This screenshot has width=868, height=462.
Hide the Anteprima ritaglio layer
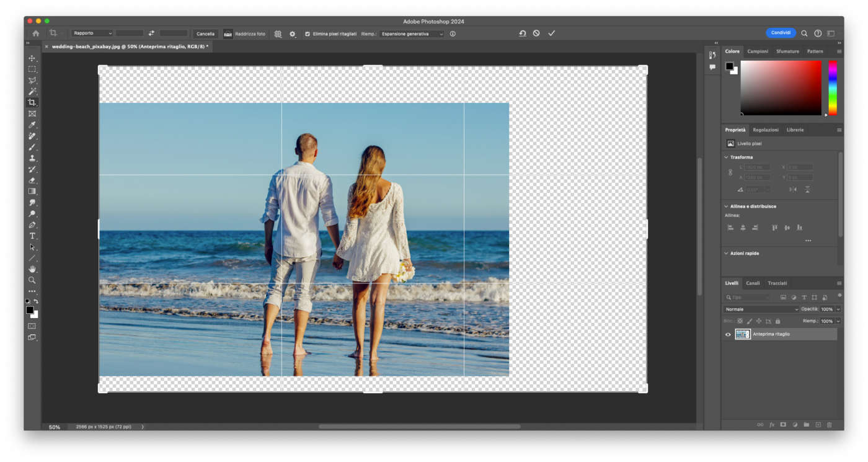point(728,334)
